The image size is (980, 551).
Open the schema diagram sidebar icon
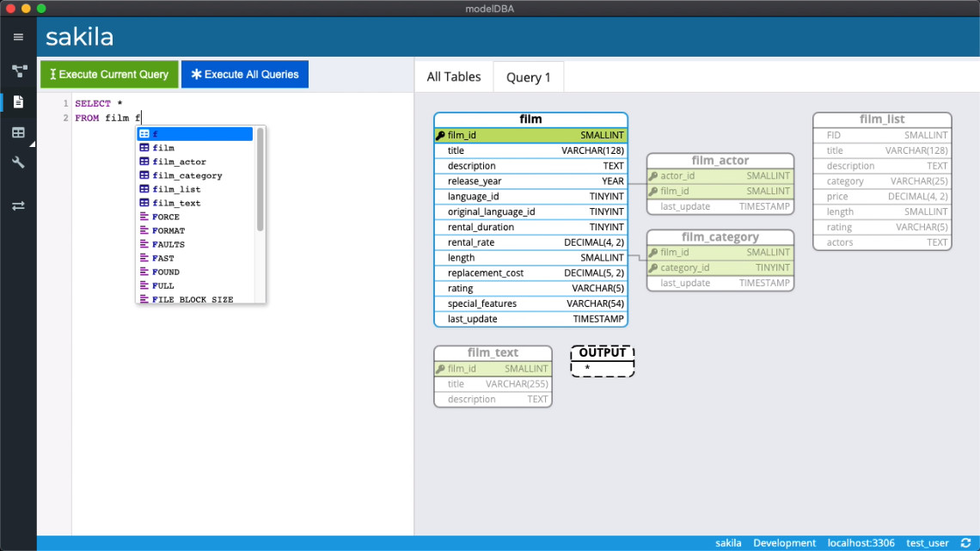(19, 71)
